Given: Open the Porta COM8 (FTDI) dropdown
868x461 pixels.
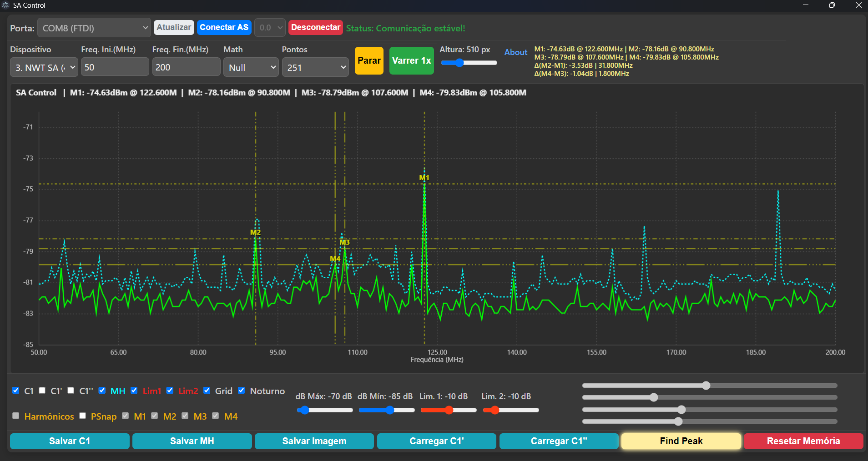Looking at the screenshot, I should coord(94,28).
